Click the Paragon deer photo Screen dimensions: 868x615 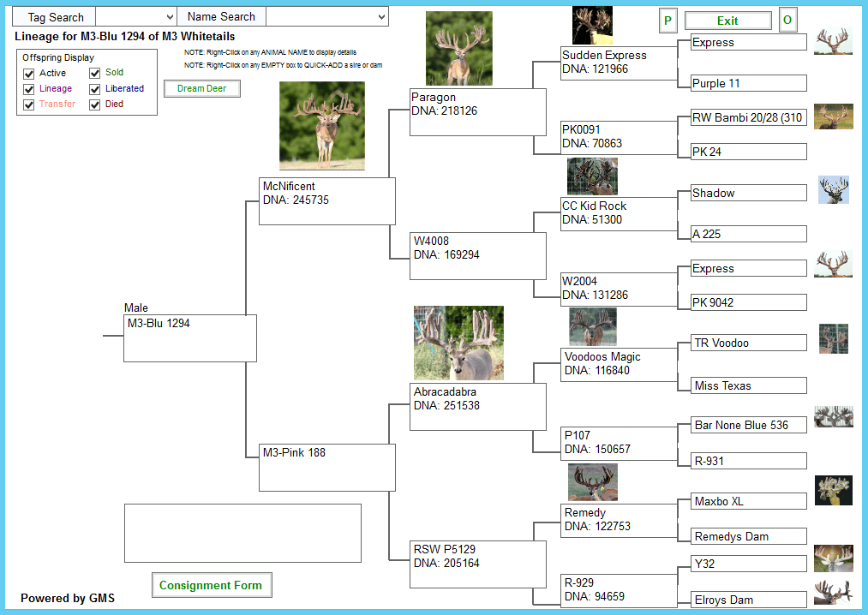[458, 48]
